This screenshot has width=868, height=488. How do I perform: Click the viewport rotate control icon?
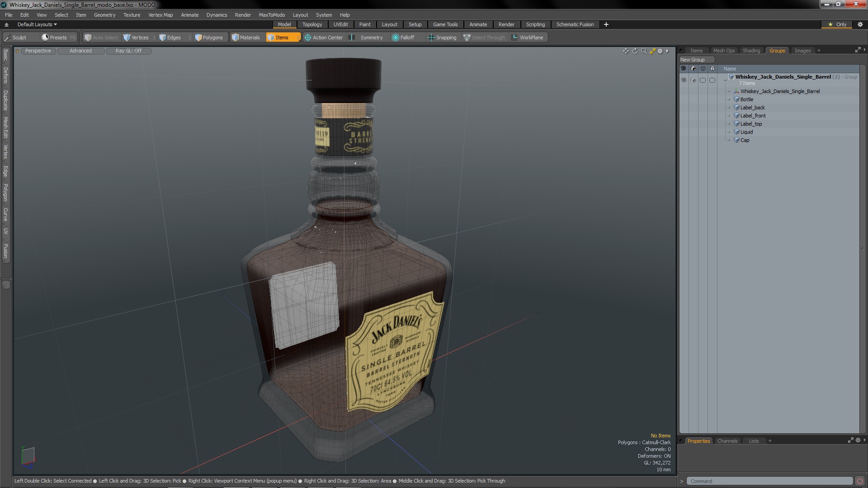pos(635,51)
